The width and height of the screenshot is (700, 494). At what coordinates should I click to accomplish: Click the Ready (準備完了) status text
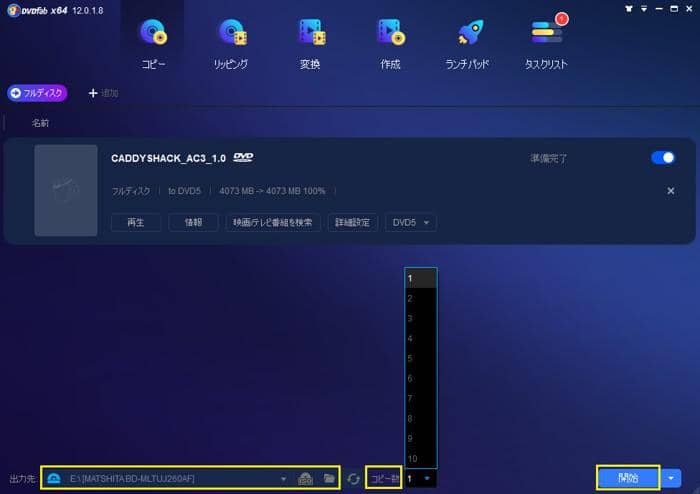548,158
